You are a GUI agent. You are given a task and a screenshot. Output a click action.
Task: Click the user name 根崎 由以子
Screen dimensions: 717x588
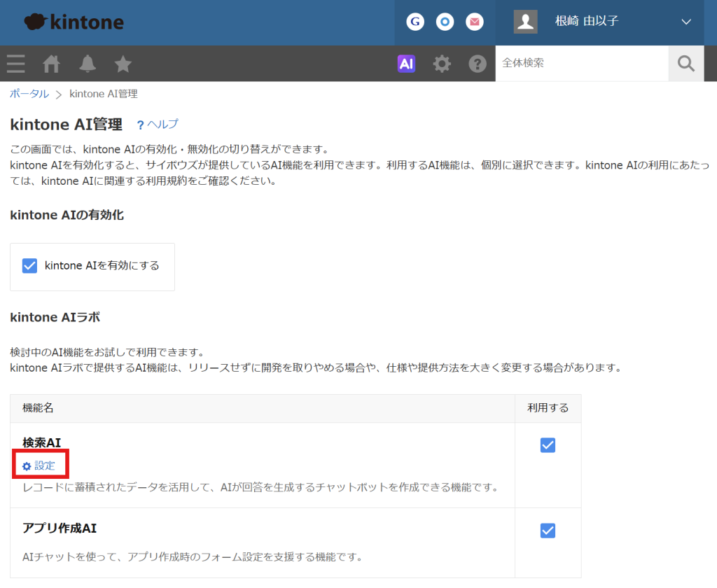click(587, 21)
